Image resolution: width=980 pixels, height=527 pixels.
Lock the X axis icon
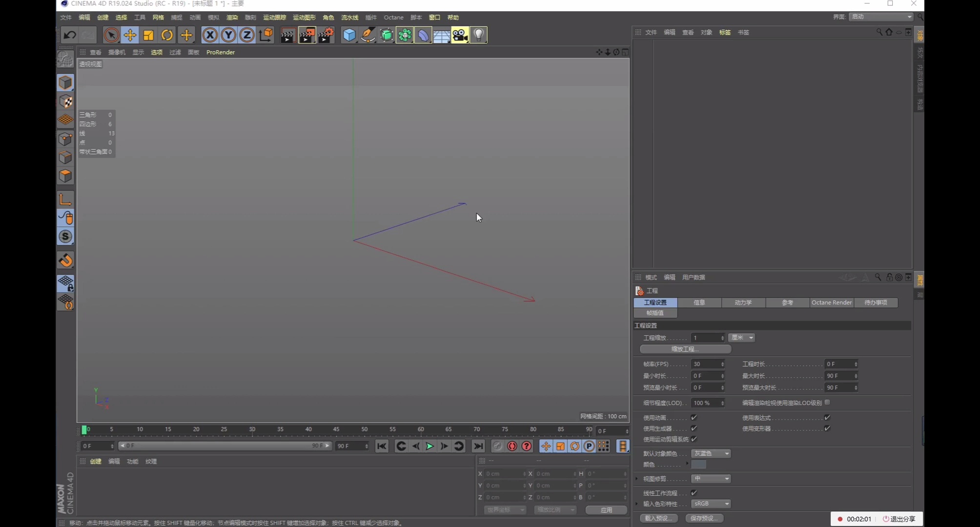(x=209, y=35)
